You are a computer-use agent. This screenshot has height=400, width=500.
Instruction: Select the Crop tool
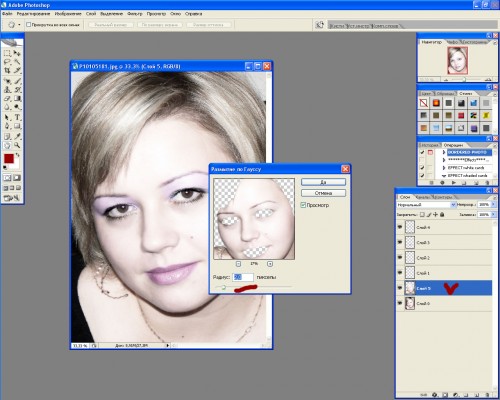point(7,71)
